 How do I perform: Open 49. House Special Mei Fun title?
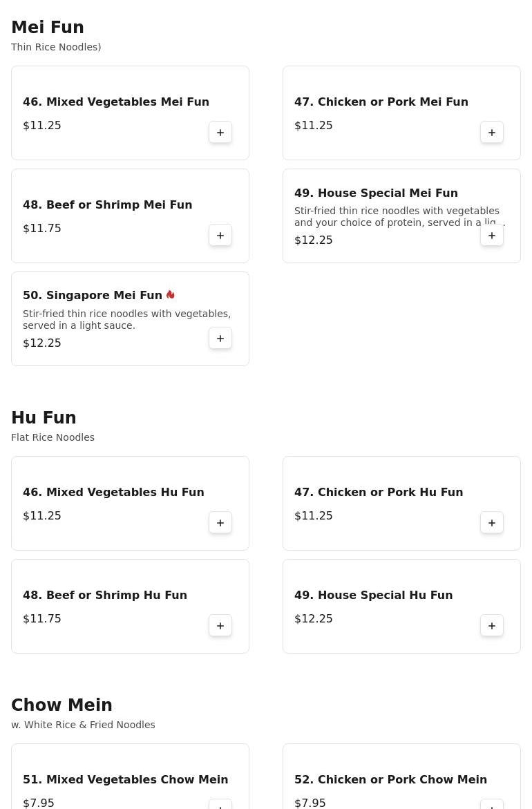[376, 193]
